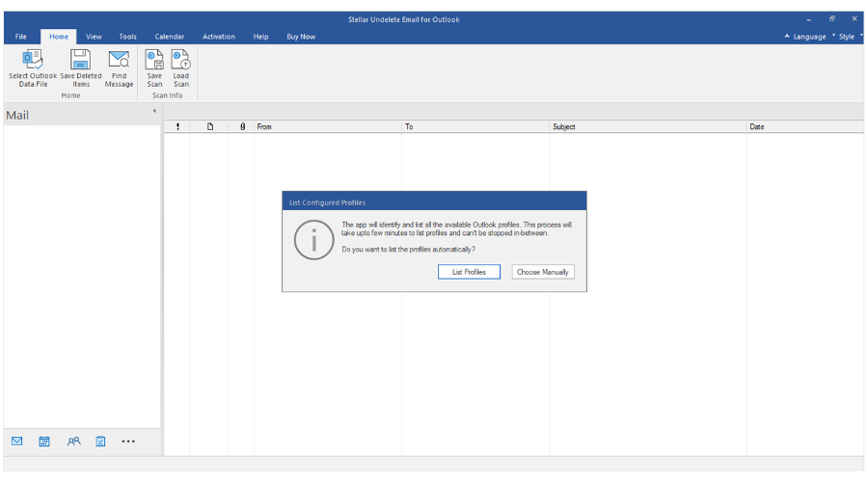Switch to the View tab
The image size is (868, 482).
pyautogui.click(x=94, y=37)
